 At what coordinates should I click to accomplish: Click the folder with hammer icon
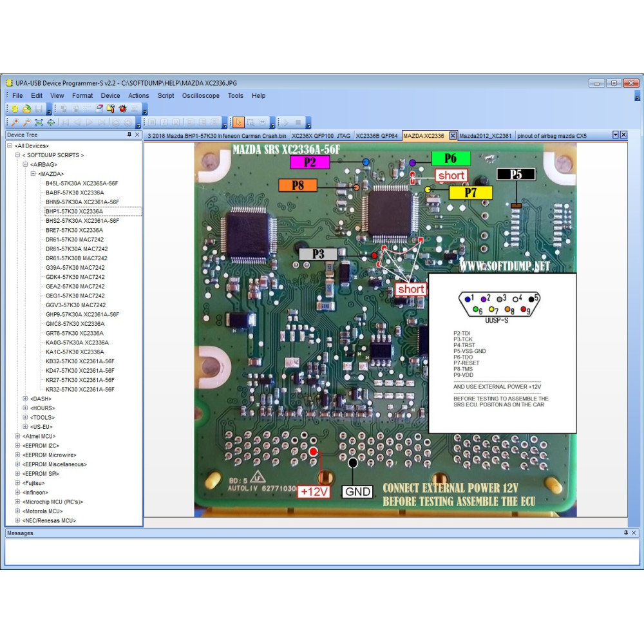point(111,109)
